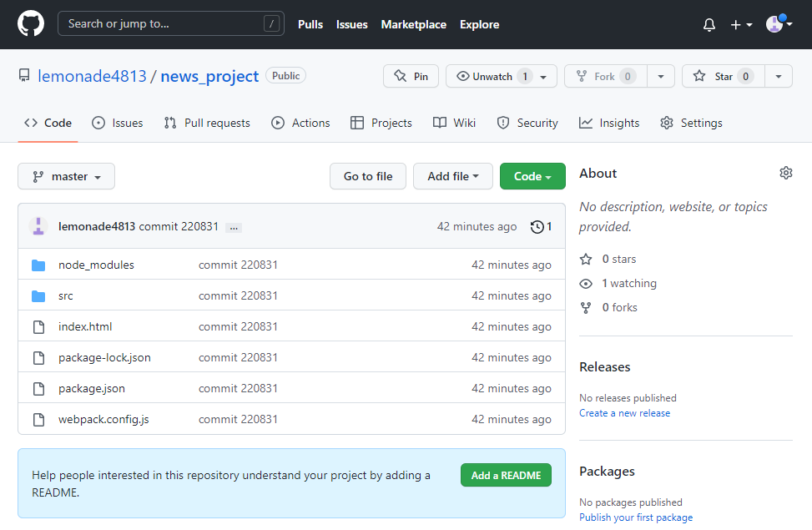Go to Pulls in top navigation
This screenshot has width=812, height=530.
(310, 24)
